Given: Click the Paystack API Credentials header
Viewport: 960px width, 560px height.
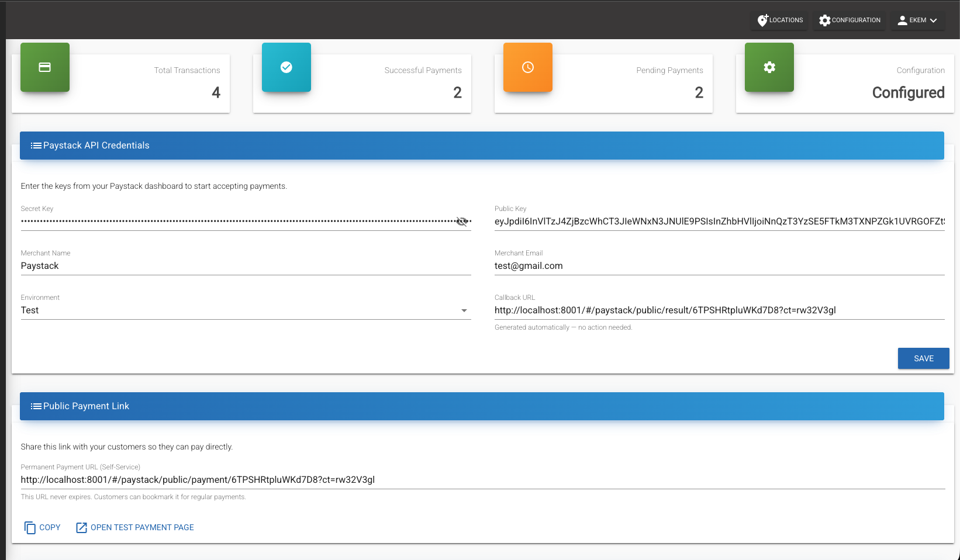Looking at the screenshot, I should pyautogui.click(x=482, y=146).
